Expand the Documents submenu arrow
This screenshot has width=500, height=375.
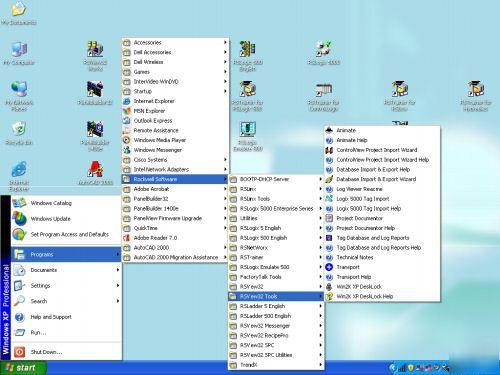[118, 270]
